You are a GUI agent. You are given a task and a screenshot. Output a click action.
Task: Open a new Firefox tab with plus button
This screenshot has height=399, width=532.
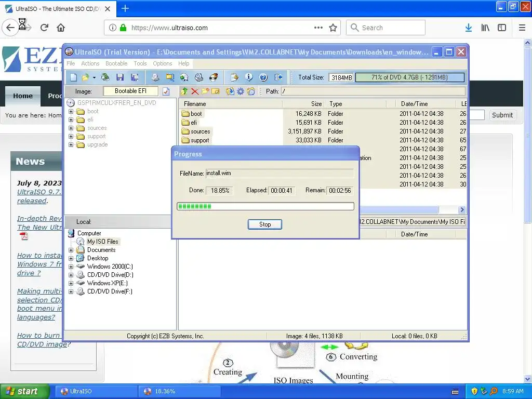point(125,8)
